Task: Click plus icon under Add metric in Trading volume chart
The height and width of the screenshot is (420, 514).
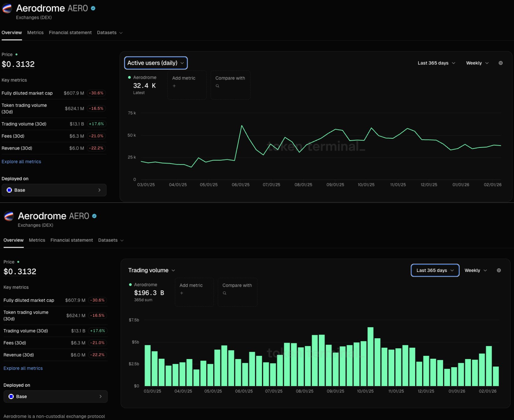Action: 182,293
